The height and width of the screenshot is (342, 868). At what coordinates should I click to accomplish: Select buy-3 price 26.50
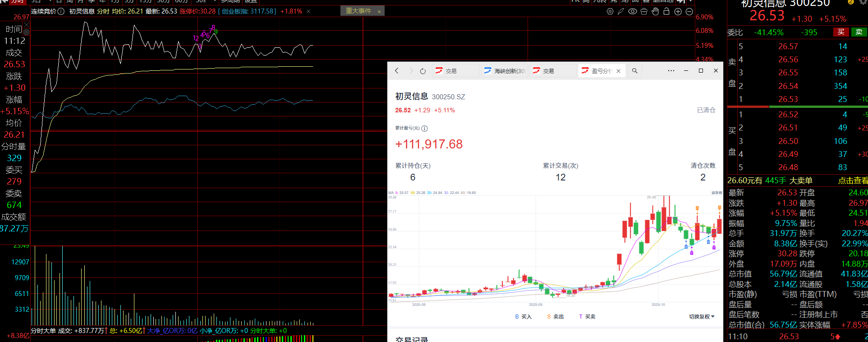788,141
